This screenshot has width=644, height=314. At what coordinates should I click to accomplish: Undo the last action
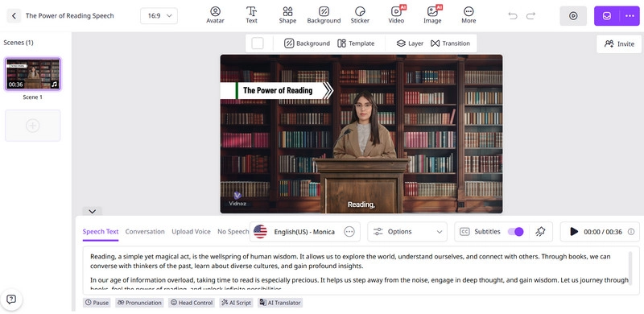coord(513,16)
